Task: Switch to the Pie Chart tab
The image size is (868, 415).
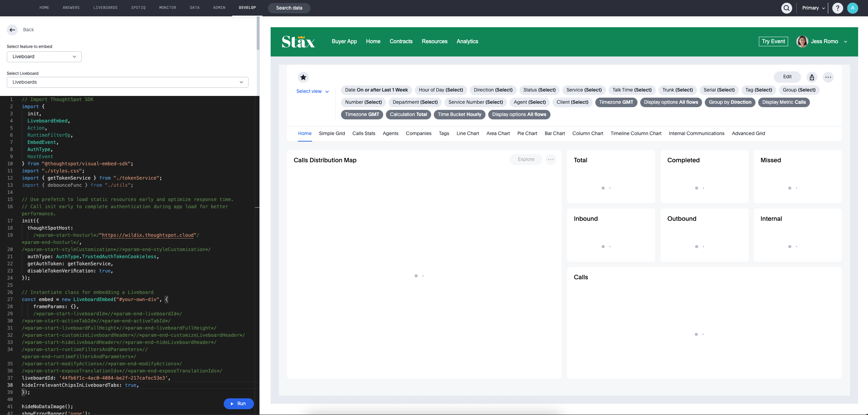Action: point(527,134)
